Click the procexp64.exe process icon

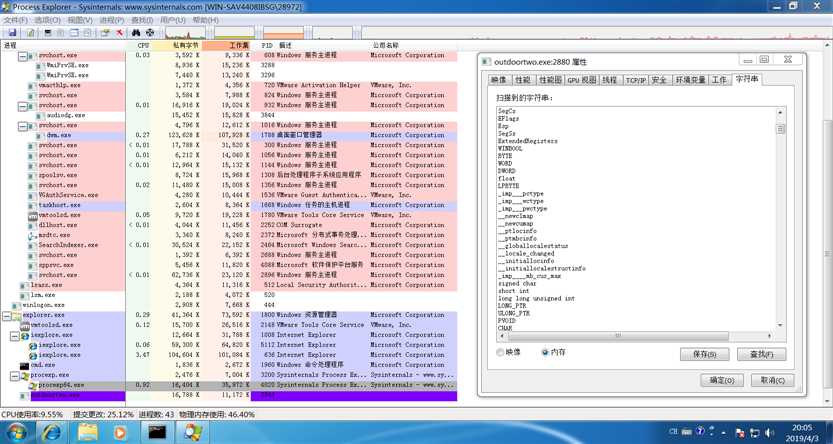point(33,385)
